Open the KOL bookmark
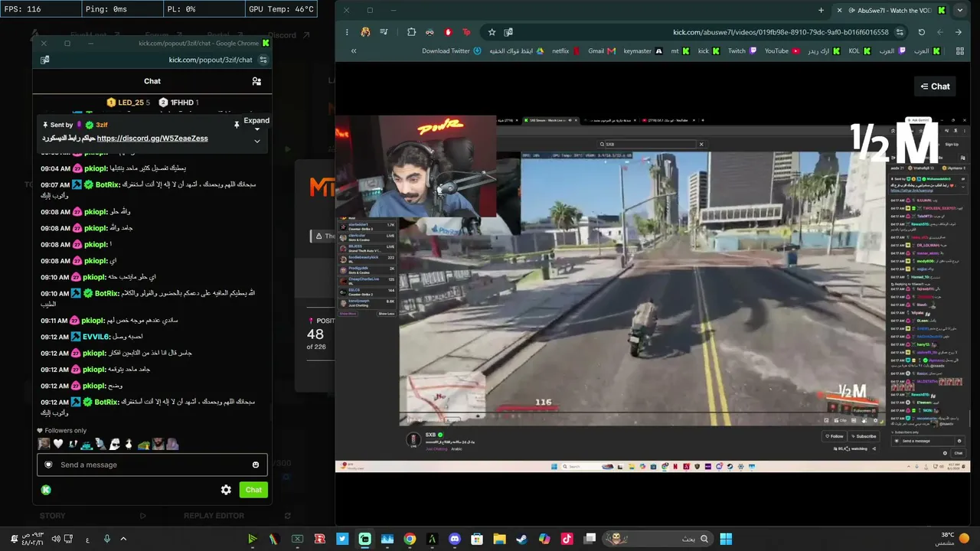The height and width of the screenshot is (551, 980). 861,51
